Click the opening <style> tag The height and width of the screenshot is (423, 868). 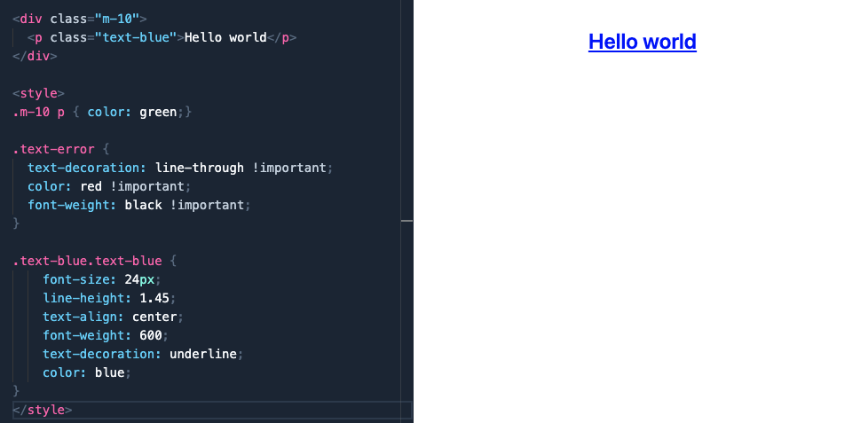38,93
